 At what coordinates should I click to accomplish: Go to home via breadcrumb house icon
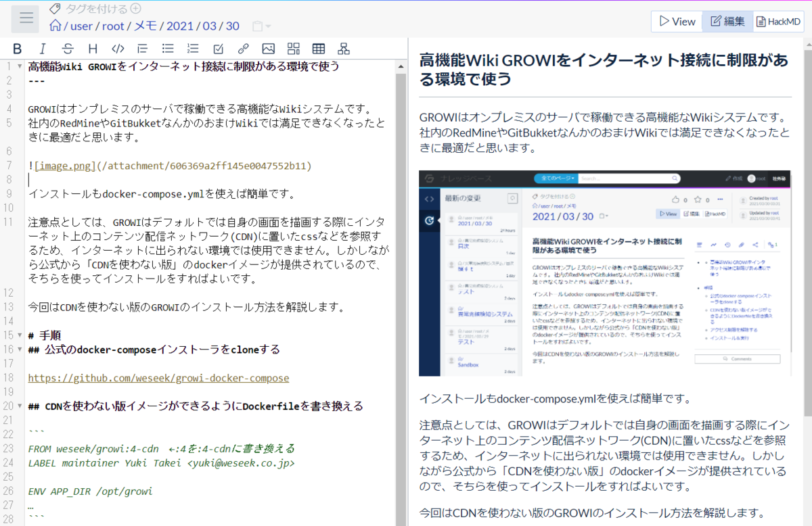point(55,26)
